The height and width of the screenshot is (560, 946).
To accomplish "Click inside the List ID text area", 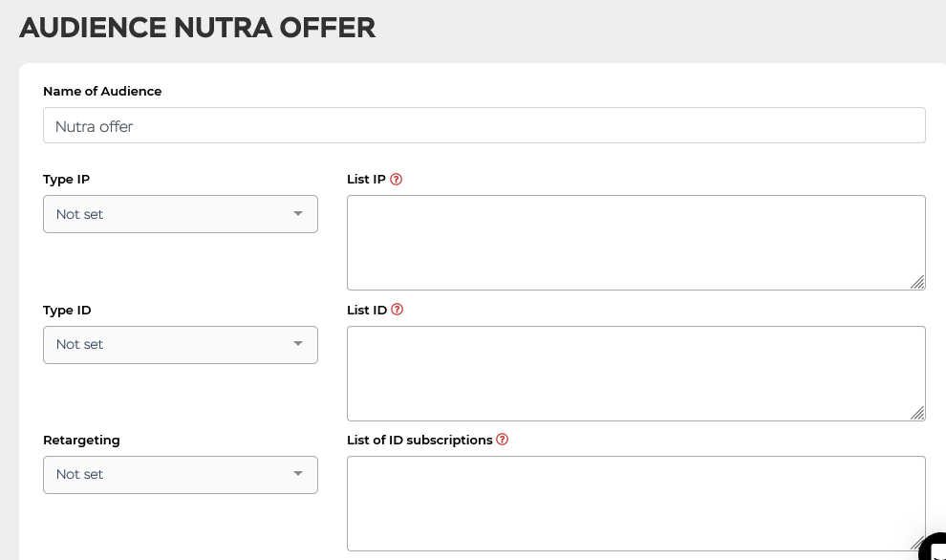I will [635, 374].
